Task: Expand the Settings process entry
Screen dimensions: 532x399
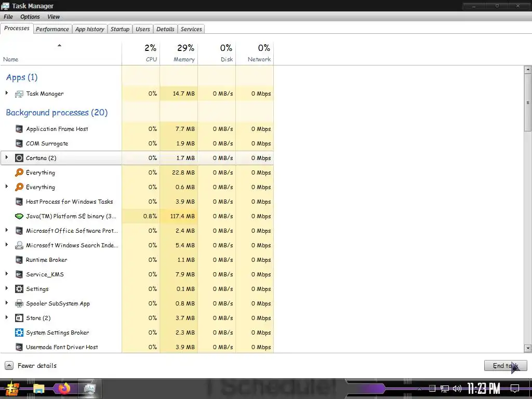Action: pos(6,288)
